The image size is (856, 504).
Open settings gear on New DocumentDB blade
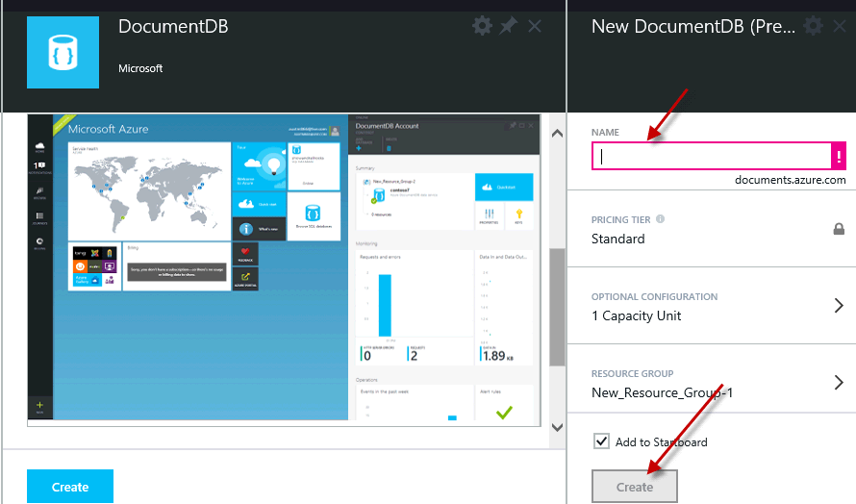813,26
